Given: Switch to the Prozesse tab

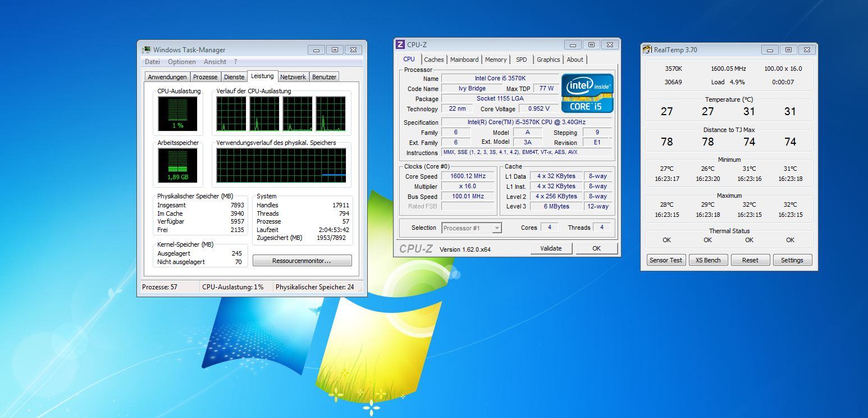Looking at the screenshot, I should [x=205, y=77].
